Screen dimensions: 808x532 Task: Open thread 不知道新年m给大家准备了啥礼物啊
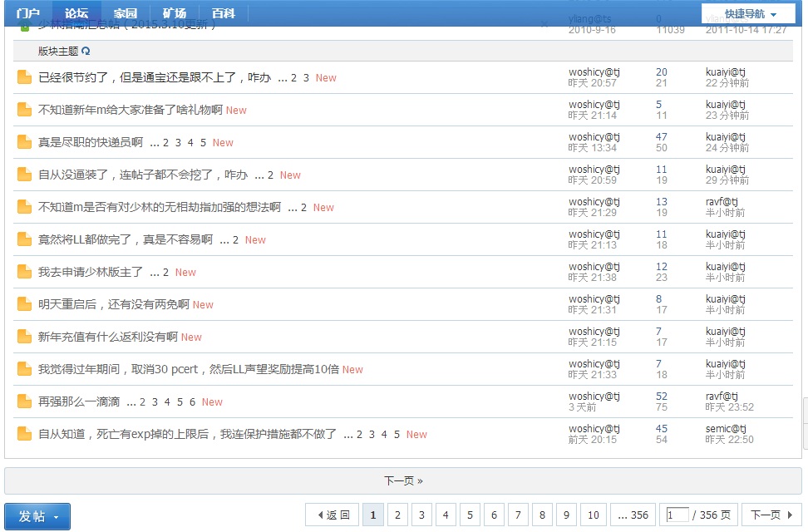tap(131, 110)
